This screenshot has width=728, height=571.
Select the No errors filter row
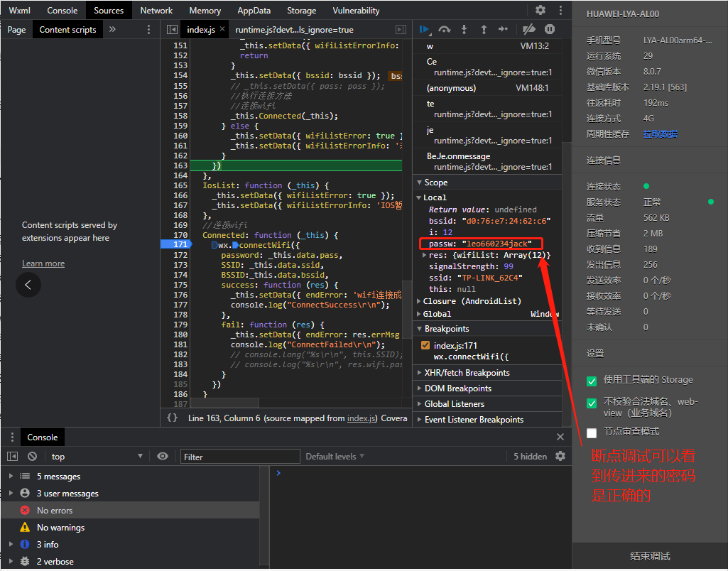click(x=130, y=510)
